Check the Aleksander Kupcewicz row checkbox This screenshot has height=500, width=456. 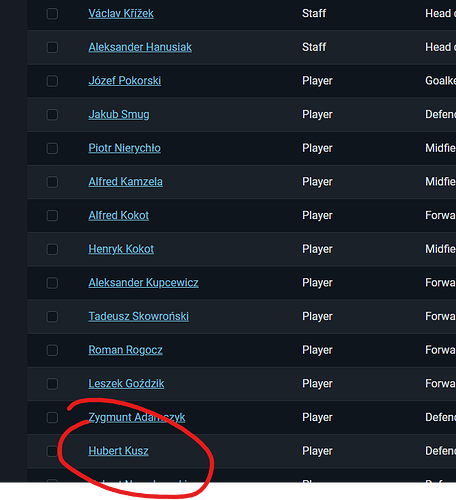[52, 283]
